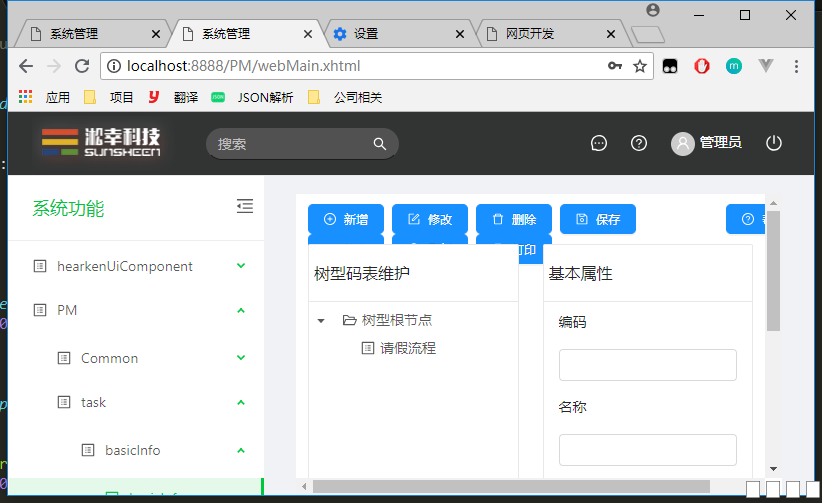Viewport: 822px width, 503px height.
Task: Click the message bubble icon in header
Action: (599, 143)
